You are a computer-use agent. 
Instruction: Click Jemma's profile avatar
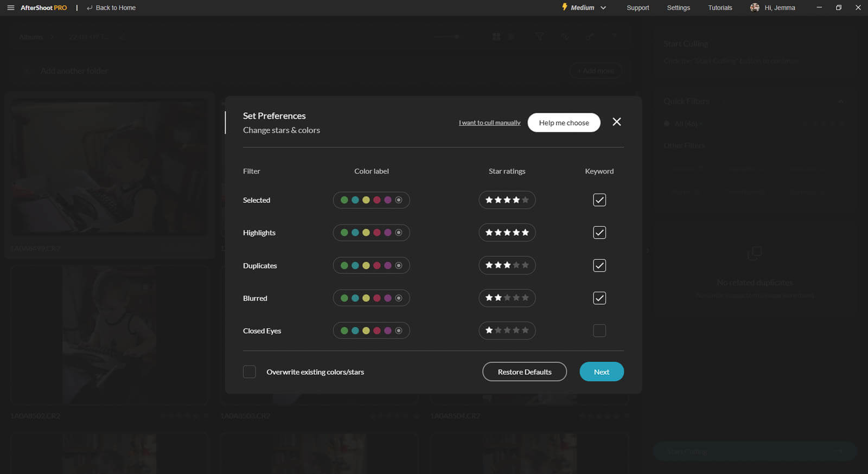755,8
